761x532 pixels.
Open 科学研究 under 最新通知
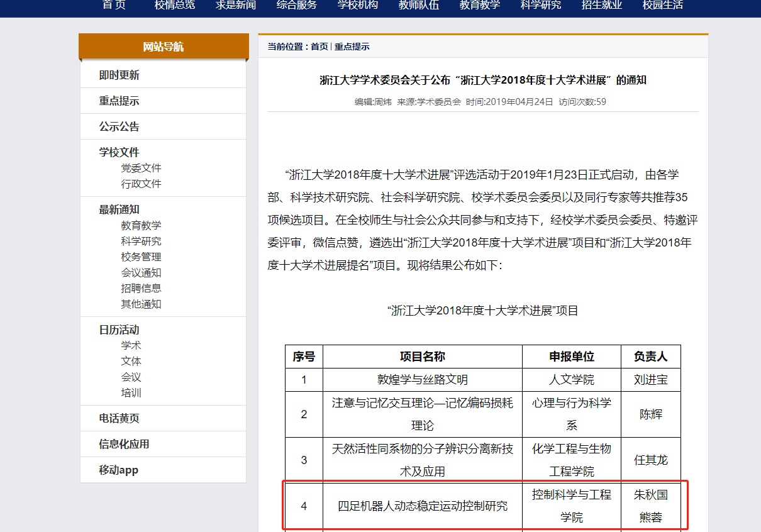142,241
